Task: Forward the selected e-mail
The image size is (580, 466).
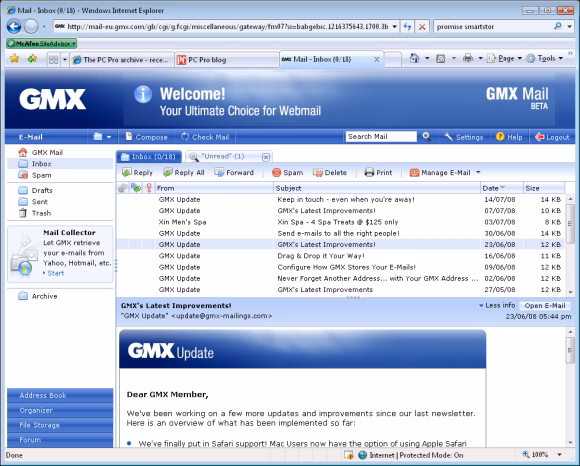Action: click(234, 172)
